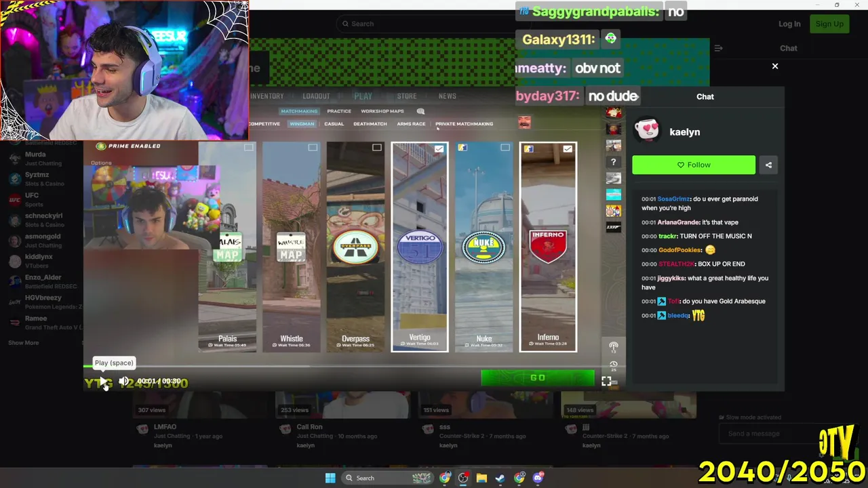Open the clock history icon in the game sidebar

614,366
